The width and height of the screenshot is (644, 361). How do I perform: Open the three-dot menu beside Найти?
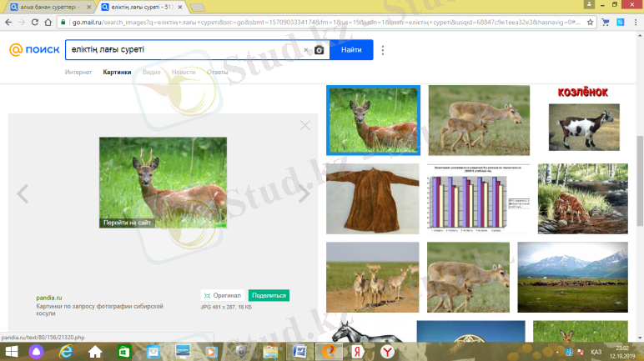383,51
